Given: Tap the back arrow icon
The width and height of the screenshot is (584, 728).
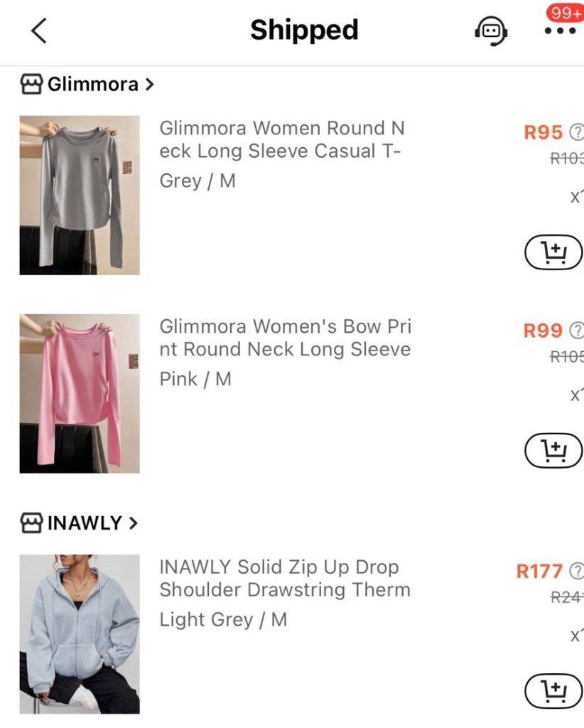Looking at the screenshot, I should (39, 31).
